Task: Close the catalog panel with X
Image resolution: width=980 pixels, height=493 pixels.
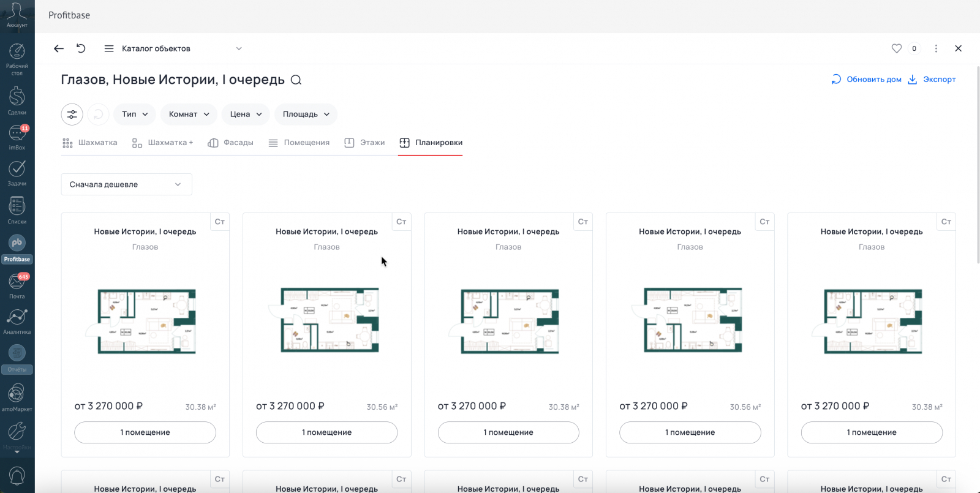Action: (x=959, y=48)
